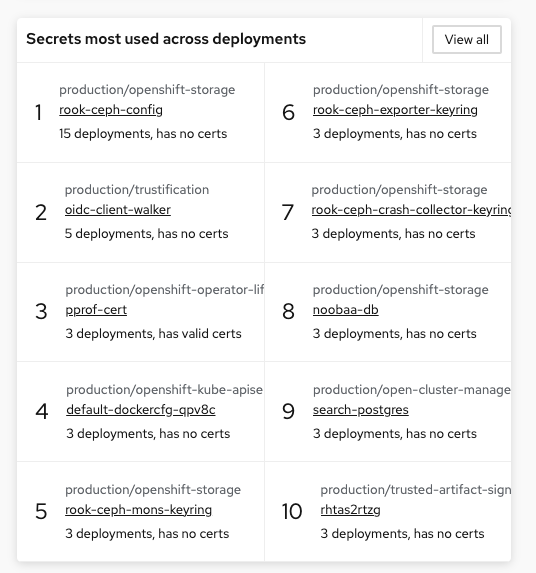Open the rook-ceph-exporter-keyring link

(395, 110)
